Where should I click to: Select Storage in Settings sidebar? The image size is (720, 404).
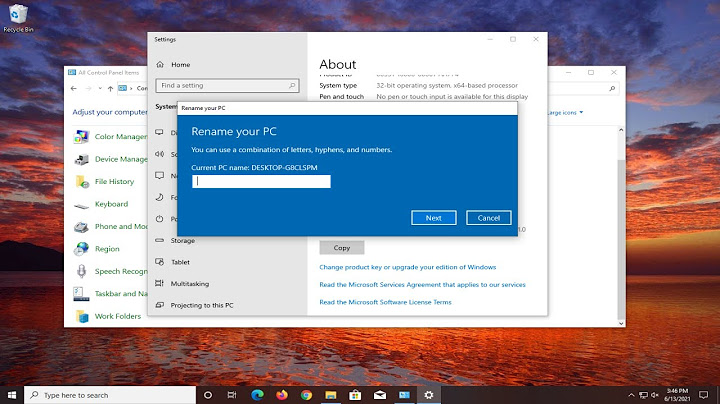click(x=183, y=241)
